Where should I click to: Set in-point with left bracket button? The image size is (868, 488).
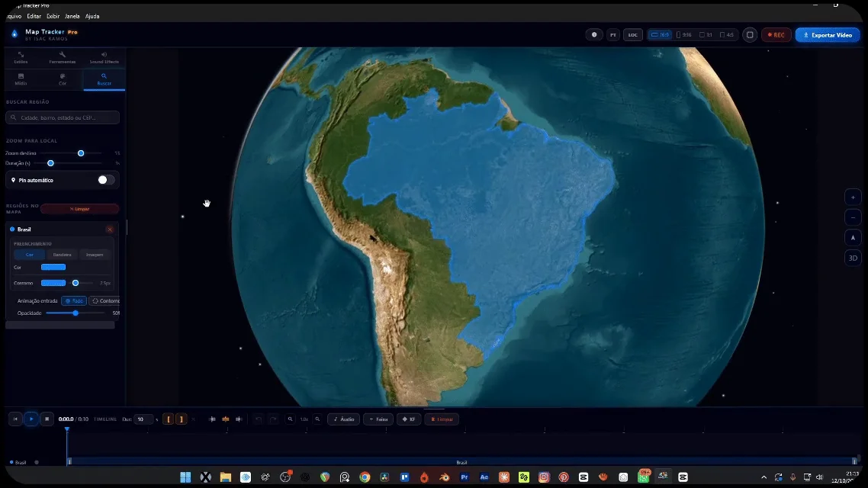pos(169,419)
